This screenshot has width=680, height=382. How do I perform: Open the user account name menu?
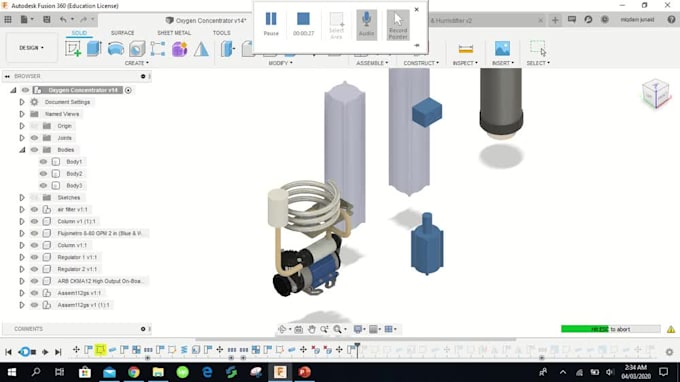(x=637, y=20)
